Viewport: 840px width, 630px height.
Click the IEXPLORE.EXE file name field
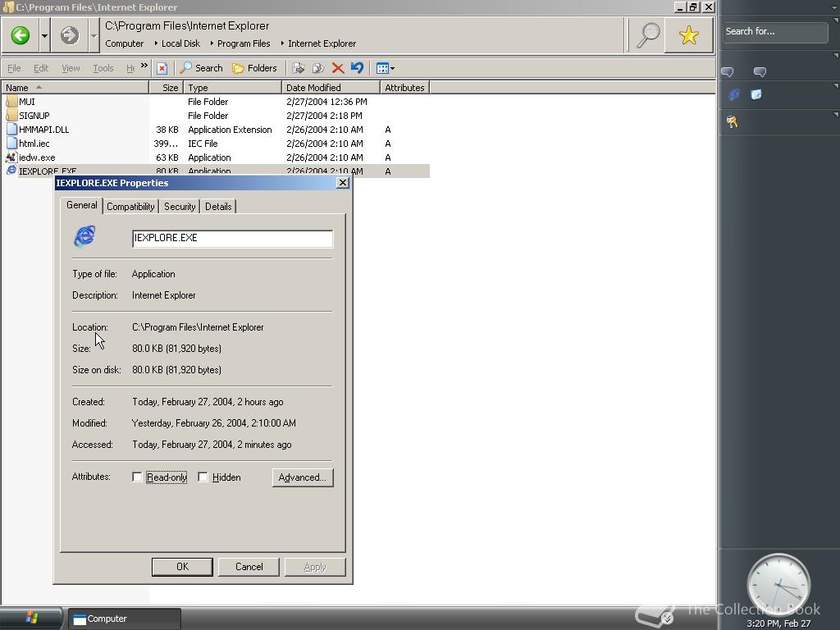pos(232,239)
